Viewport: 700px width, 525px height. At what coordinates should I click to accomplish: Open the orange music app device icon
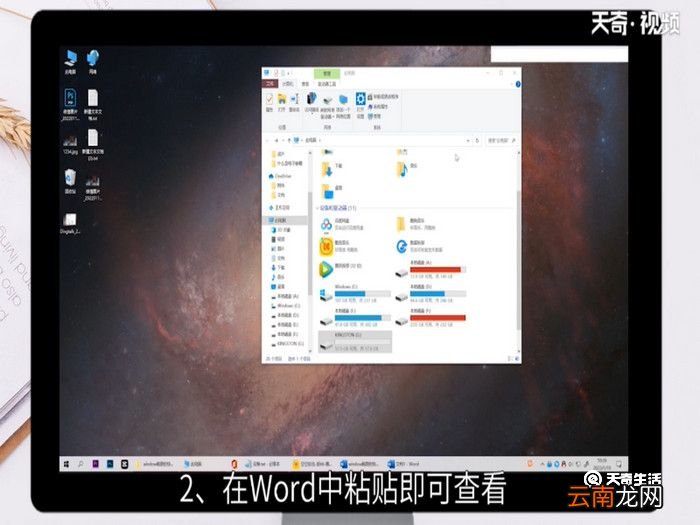tap(327, 246)
